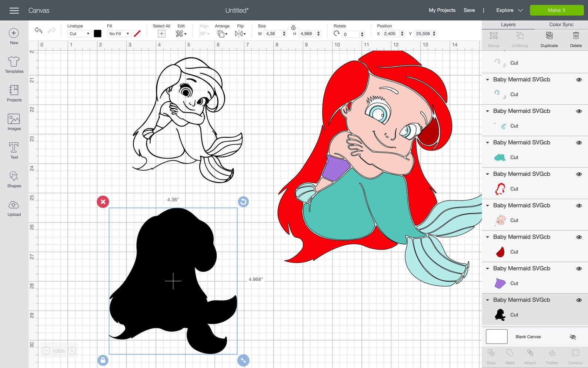The width and height of the screenshot is (588, 368).
Task: Hide the layer with the teal tail shape
Action: coord(579,143)
